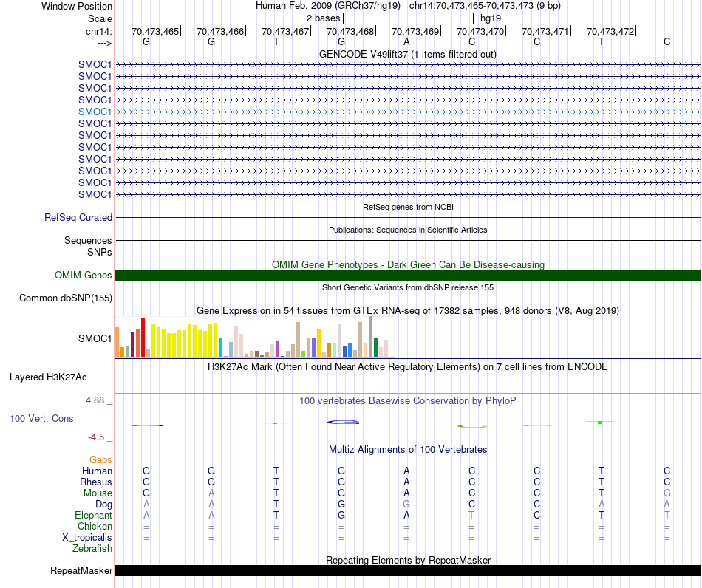Open the GENCODE V49lift37 track title
This screenshot has height=588, width=702.
pyautogui.click(x=408, y=55)
